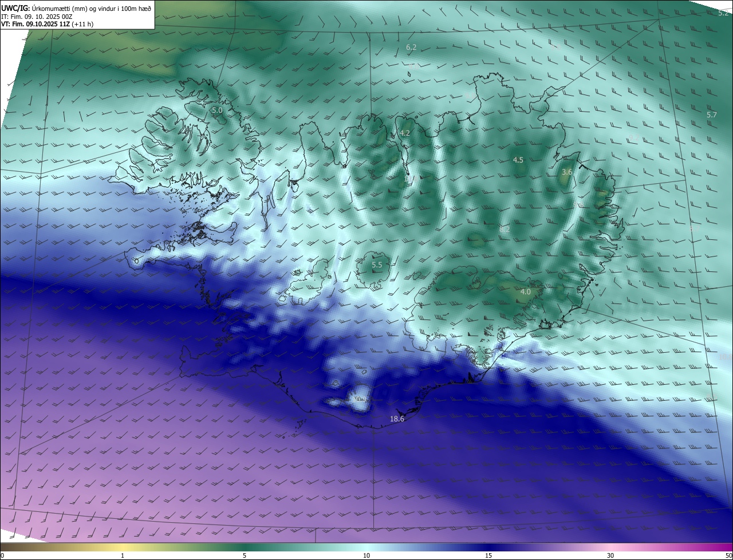Select the 'IT: Fim. 09. 10. 2025 00Z' line
Screen dimensions: 733x560
coord(36,17)
